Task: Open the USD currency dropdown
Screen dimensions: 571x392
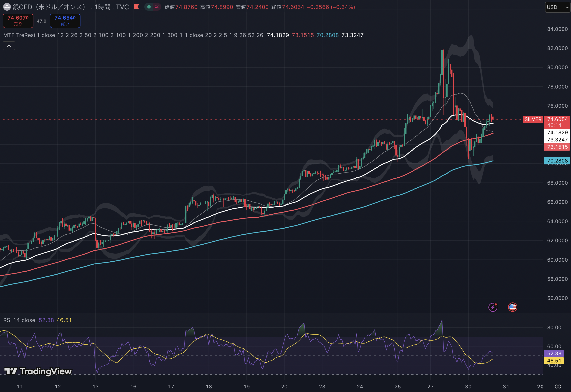Action: pyautogui.click(x=558, y=7)
